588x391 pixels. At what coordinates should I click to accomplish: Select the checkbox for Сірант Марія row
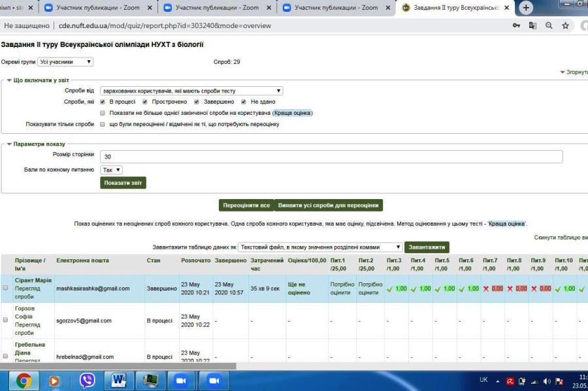(6, 288)
